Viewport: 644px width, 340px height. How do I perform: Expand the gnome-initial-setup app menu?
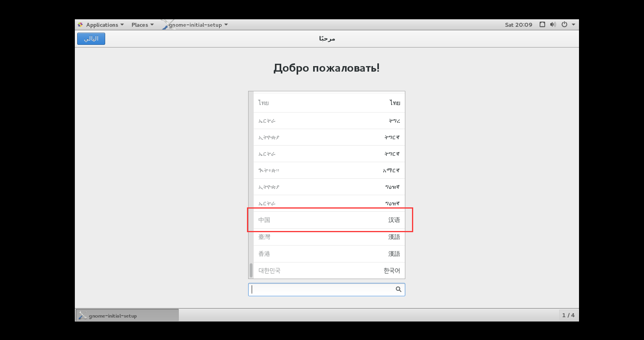195,25
